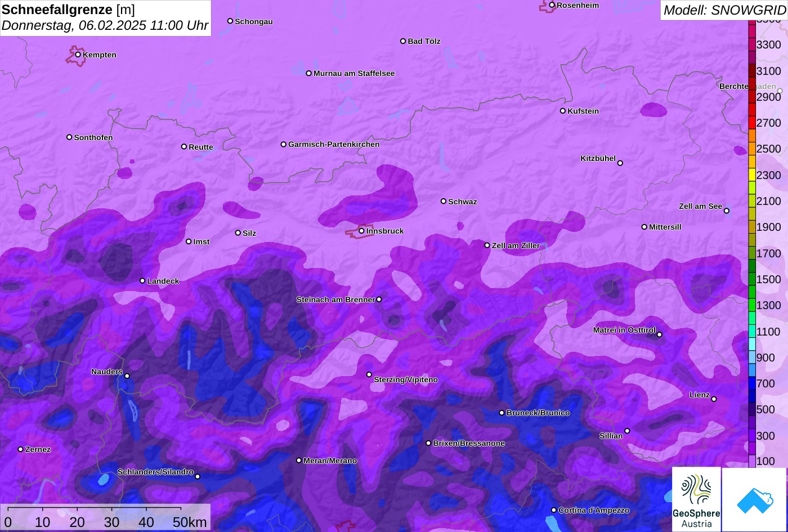Click the Modell: SNOWGRID label
Screen dimensions: 788x532
click(724, 10)
